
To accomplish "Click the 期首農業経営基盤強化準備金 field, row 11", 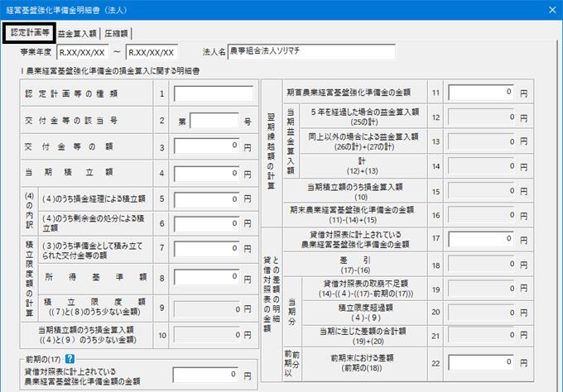I will [481, 93].
